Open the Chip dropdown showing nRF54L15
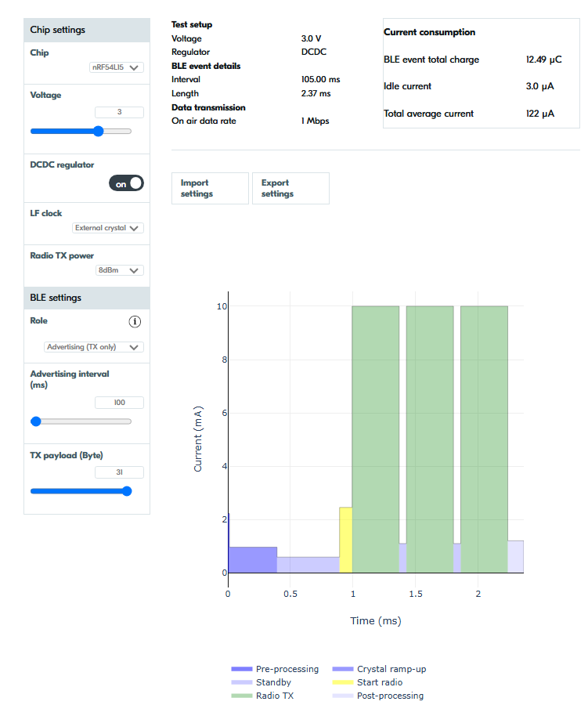Image resolution: width=588 pixels, height=705 pixels. (117, 67)
